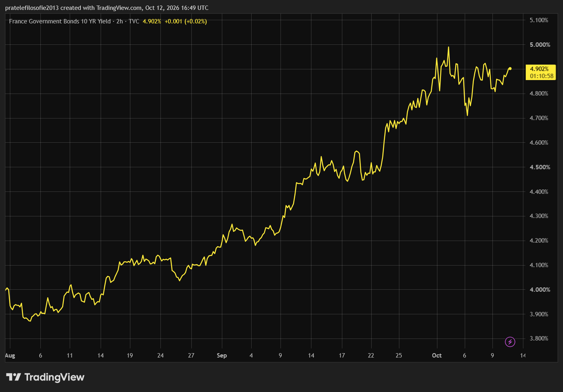
Task: Click the yellow last-price dot on the line
Action: pos(510,69)
